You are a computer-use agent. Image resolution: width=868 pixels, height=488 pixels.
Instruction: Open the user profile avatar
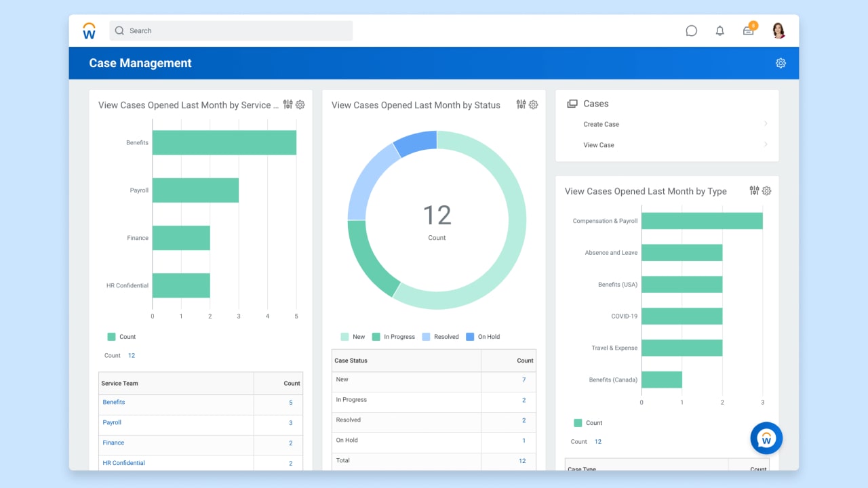778,30
